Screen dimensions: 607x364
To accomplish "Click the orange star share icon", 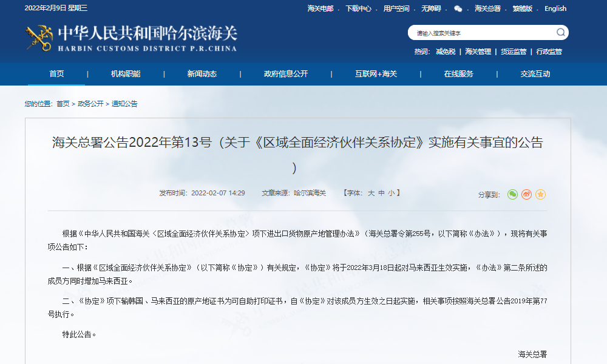I will coord(540,194).
